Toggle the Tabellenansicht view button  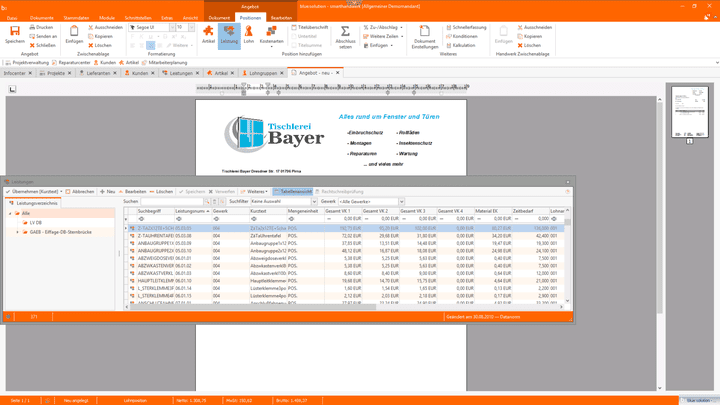coord(293,191)
